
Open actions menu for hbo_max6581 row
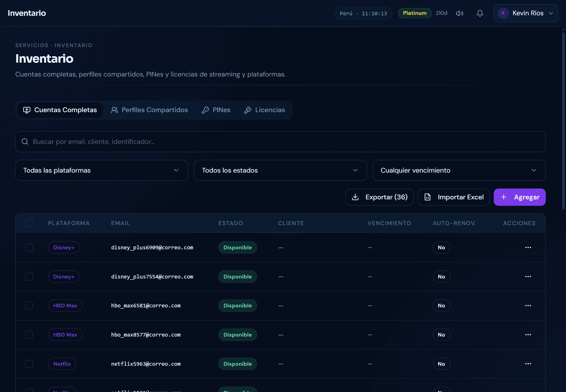[528, 306]
